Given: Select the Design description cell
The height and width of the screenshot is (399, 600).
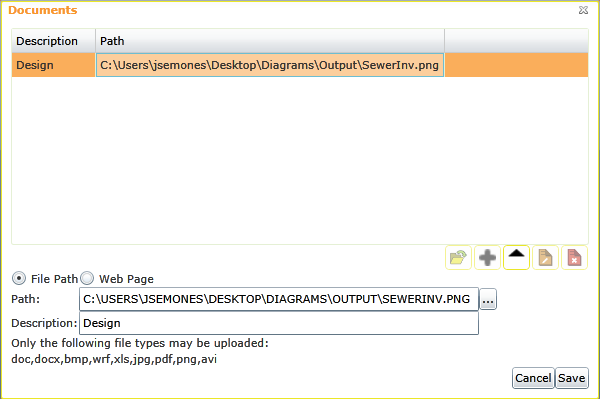Looking at the screenshot, I should click(54, 65).
